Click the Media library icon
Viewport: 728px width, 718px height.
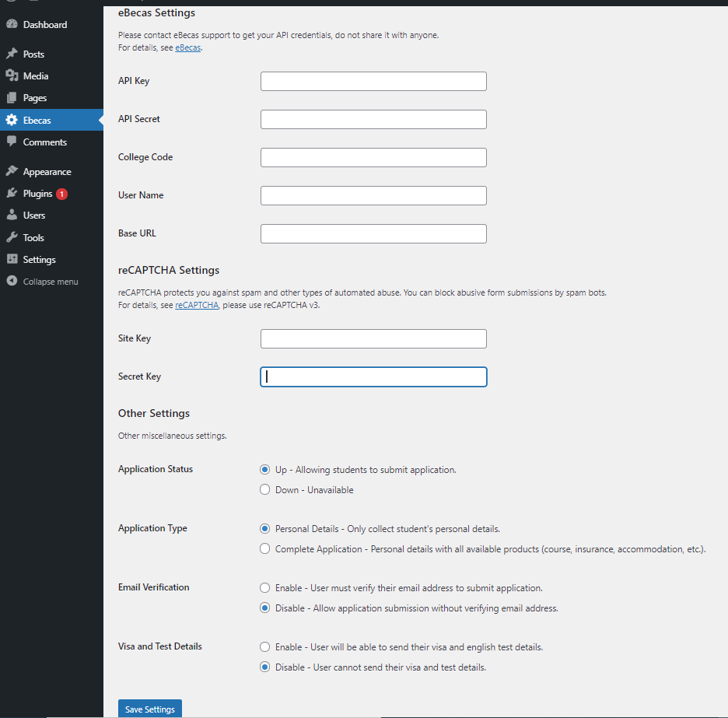coord(12,75)
